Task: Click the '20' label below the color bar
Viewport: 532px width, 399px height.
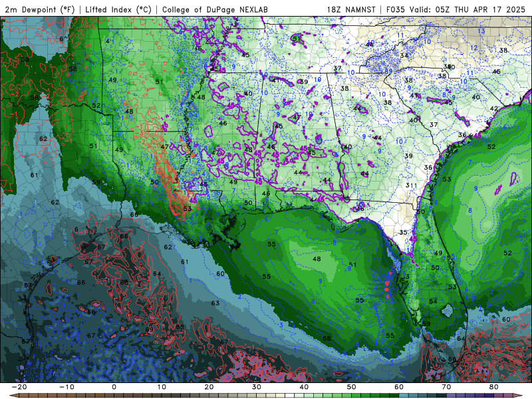Action: (x=209, y=387)
